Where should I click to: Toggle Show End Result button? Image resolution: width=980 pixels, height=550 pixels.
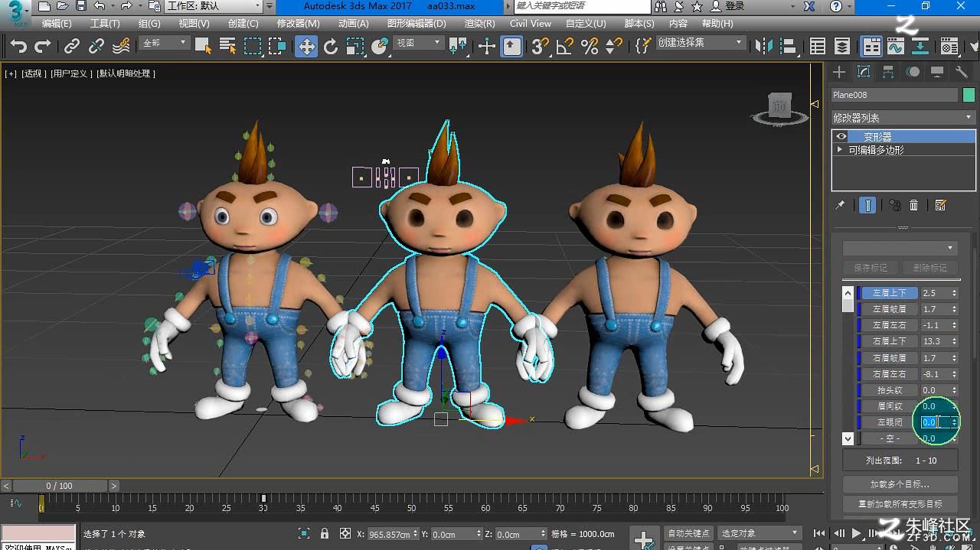867,205
